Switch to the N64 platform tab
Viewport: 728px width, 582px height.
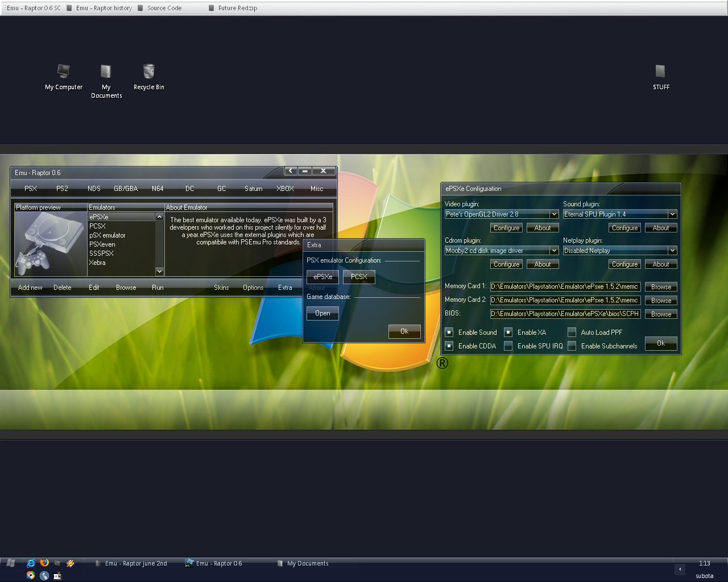click(x=158, y=188)
